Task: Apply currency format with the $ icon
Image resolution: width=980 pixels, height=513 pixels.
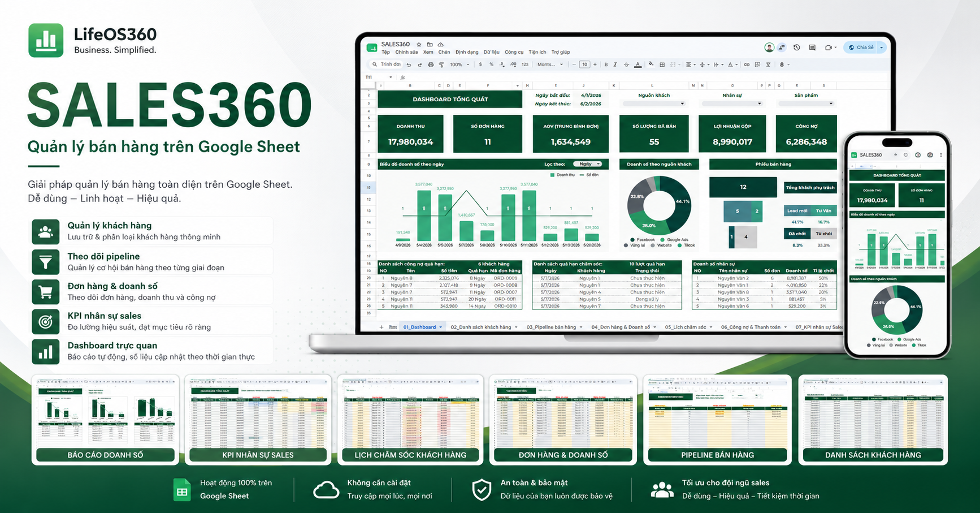Action: [480, 64]
